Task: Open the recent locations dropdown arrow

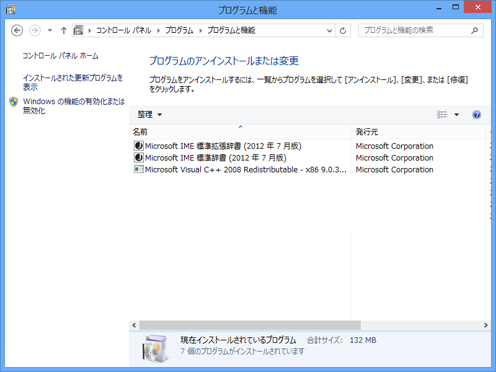Action: 50,31
